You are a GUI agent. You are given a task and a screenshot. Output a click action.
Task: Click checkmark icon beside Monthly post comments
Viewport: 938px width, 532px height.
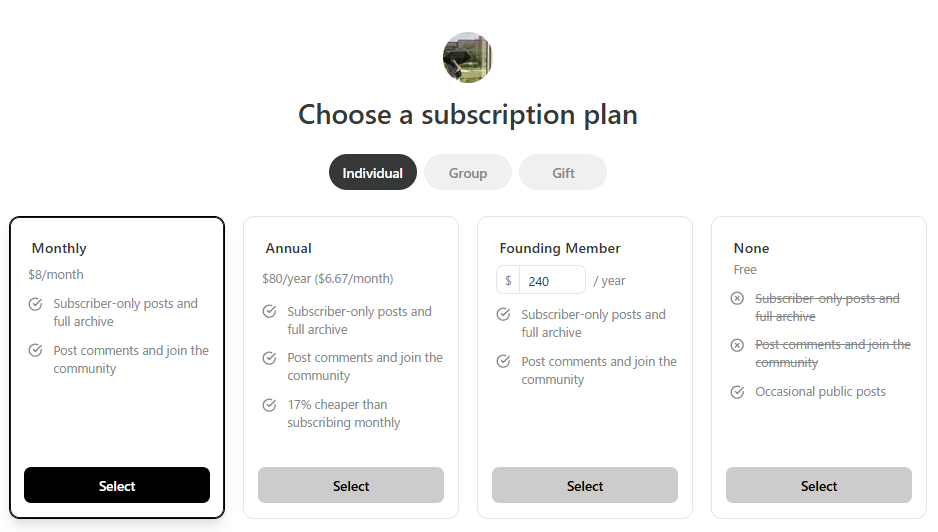(35, 350)
